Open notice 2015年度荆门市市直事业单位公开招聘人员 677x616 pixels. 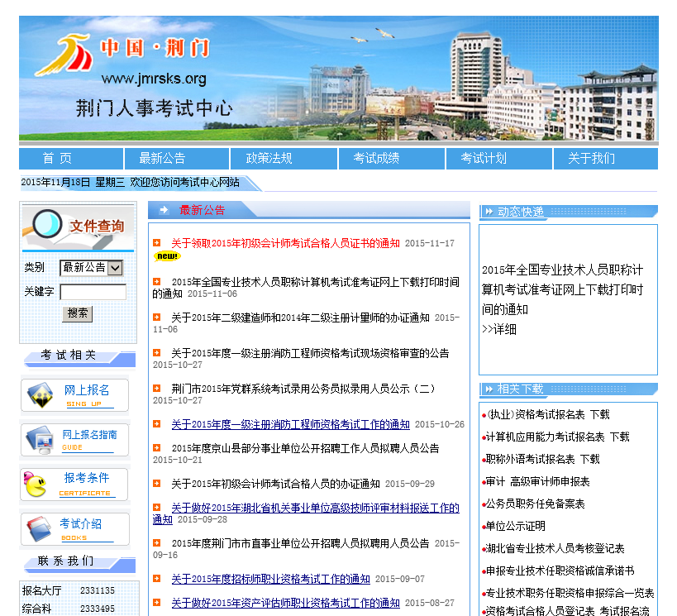point(300,543)
